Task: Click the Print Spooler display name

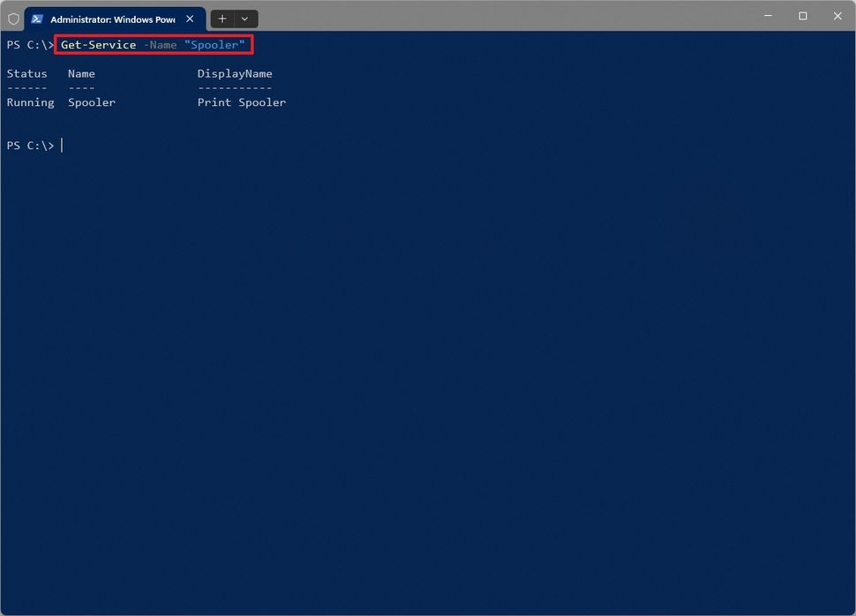Action: 241,102
